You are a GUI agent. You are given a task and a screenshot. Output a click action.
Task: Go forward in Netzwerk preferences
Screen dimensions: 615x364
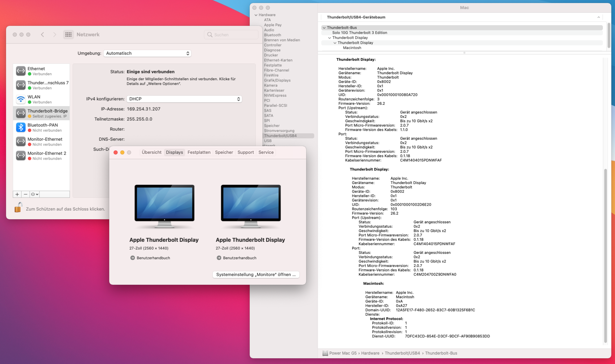coord(55,34)
